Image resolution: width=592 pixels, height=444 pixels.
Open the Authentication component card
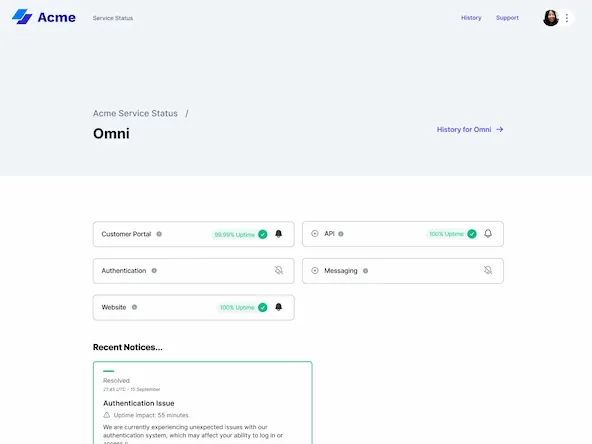[193, 271]
